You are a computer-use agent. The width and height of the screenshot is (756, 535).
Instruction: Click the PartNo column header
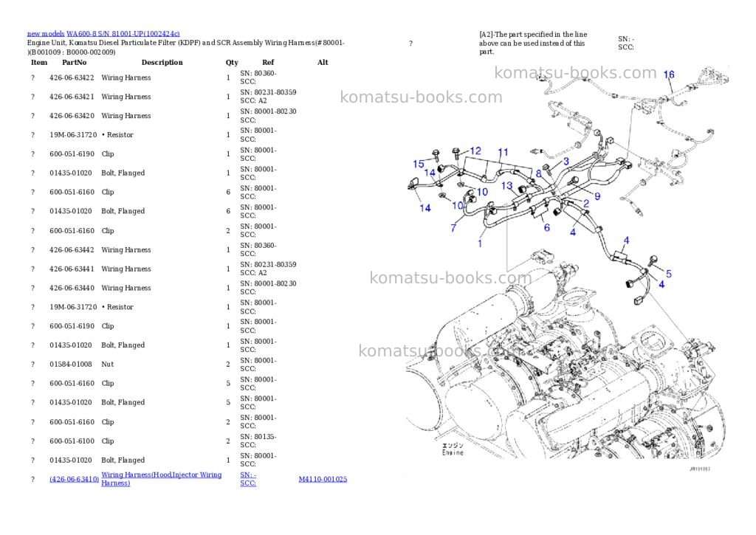[x=75, y=63]
